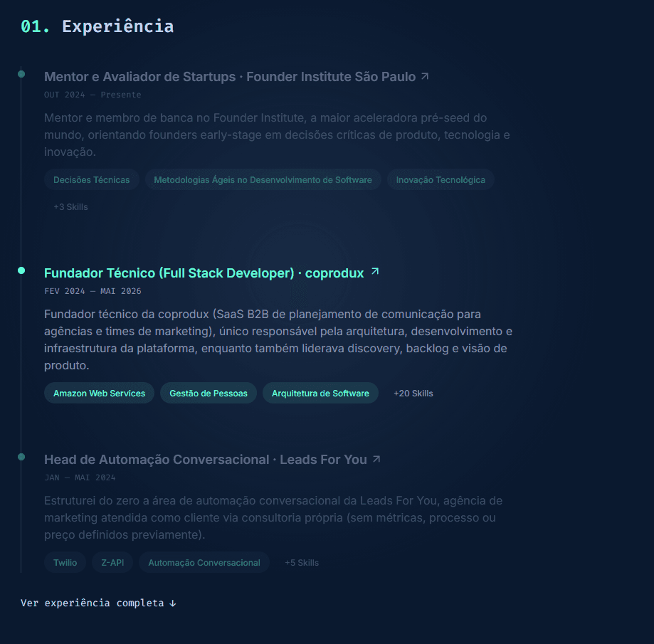Select the coprodux timeline dot
Viewport: 654px width, 644px height.
pos(21,270)
